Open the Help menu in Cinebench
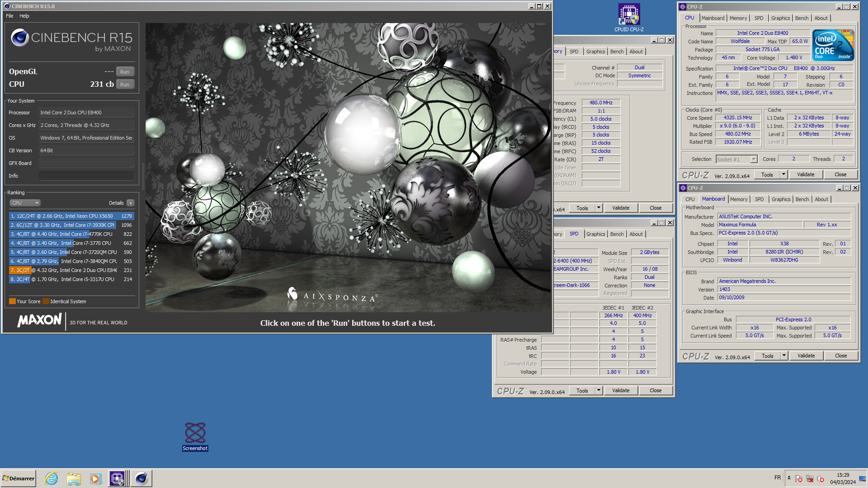The width and height of the screenshot is (868, 488). pyautogui.click(x=24, y=16)
